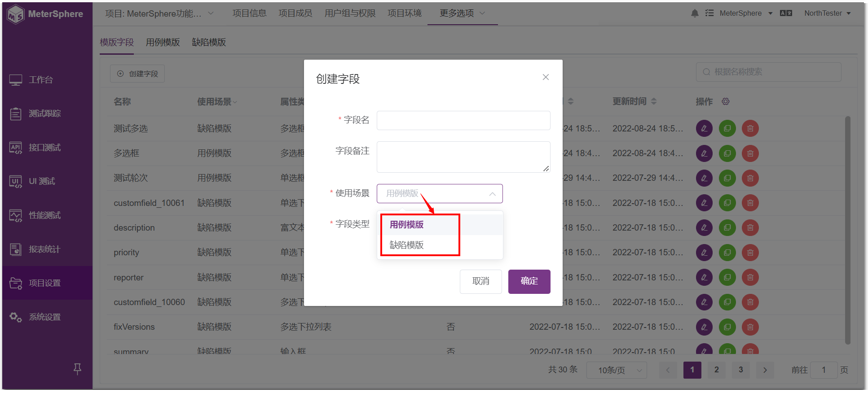Close the 创建字段 dialog

tap(546, 77)
